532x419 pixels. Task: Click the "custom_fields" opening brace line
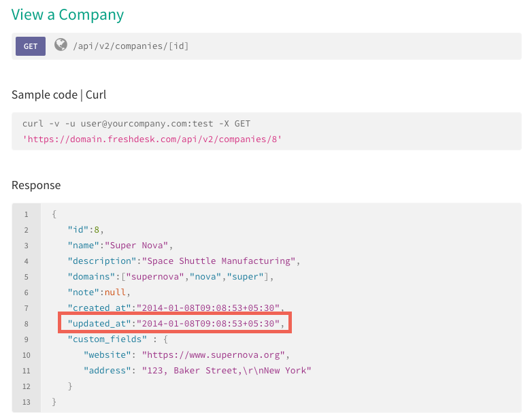pyautogui.click(x=118, y=339)
